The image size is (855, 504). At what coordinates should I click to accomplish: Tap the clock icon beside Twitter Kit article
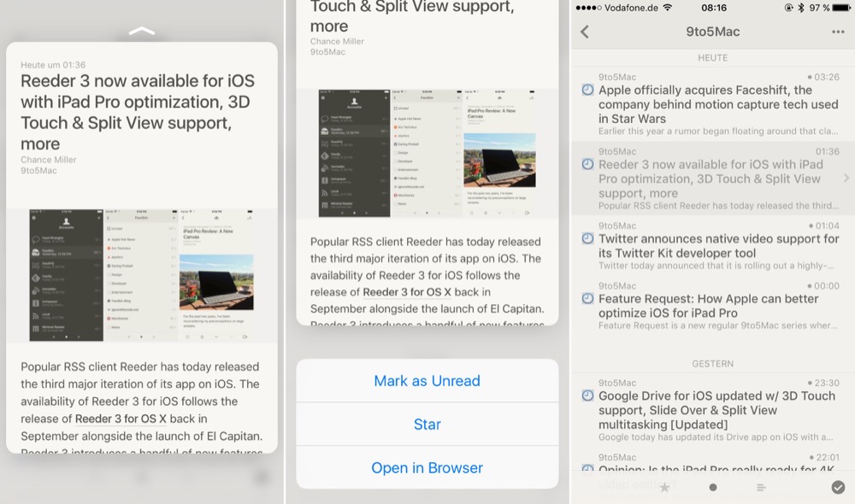588,238
